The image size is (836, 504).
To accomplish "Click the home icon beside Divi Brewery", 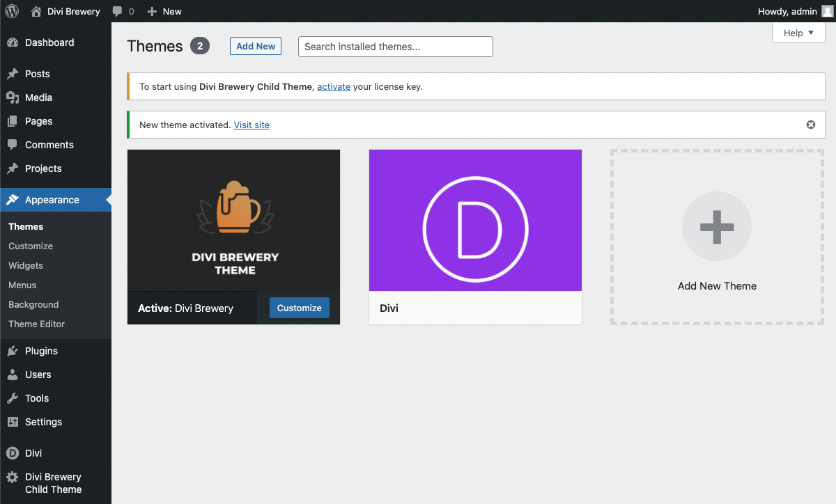I will [36, 11].
